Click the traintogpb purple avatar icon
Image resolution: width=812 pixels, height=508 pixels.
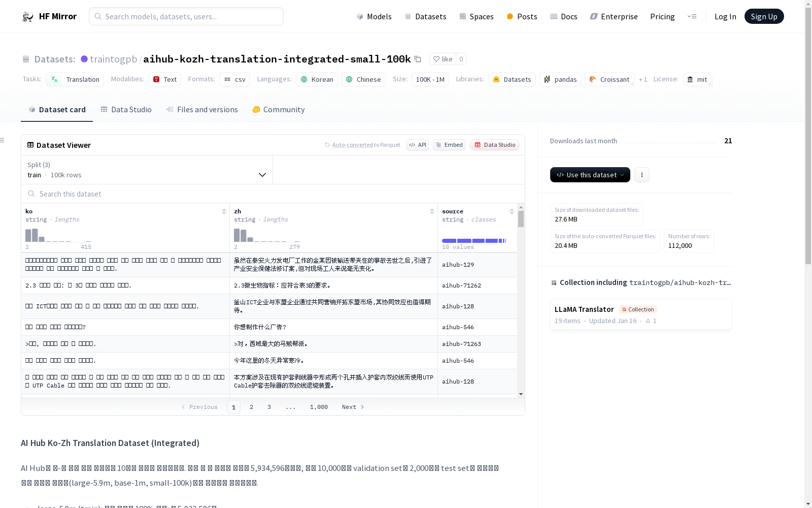click(84, 59)
